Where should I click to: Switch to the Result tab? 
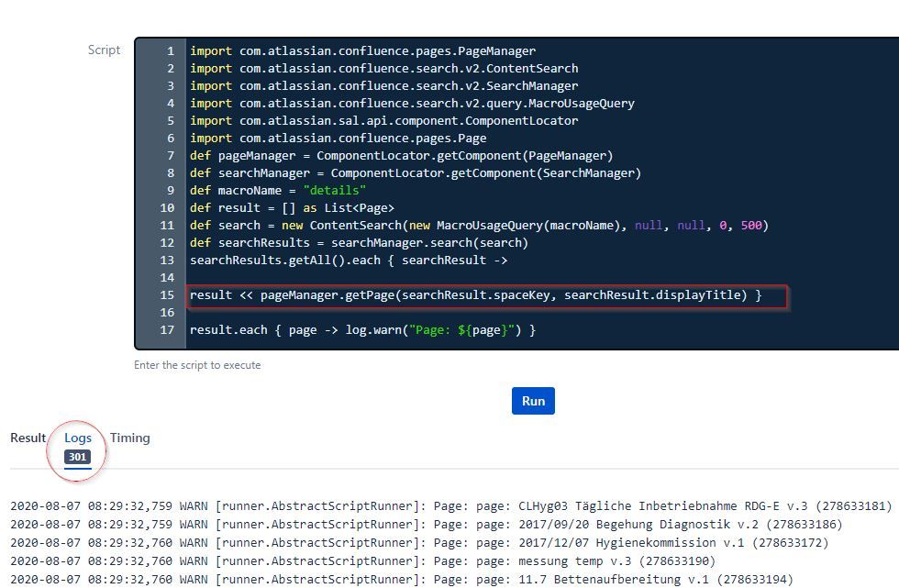[x=28, y=438]
